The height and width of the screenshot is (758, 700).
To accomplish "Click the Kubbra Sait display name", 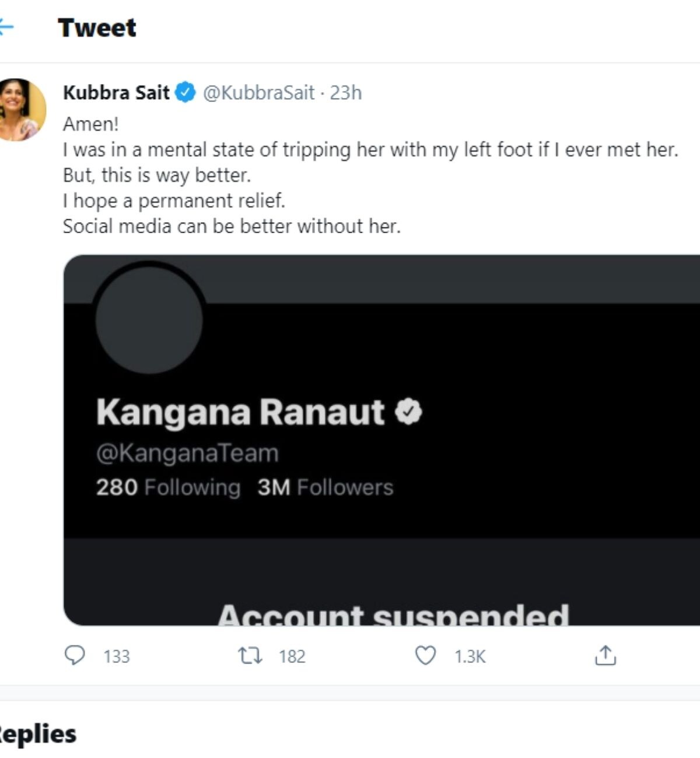I will point(116,92).
